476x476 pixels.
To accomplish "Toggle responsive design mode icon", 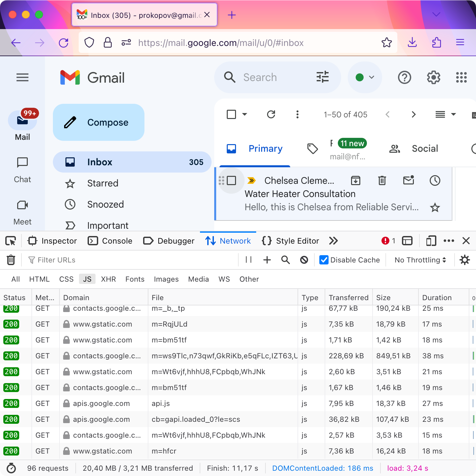I will coord(431,241).
